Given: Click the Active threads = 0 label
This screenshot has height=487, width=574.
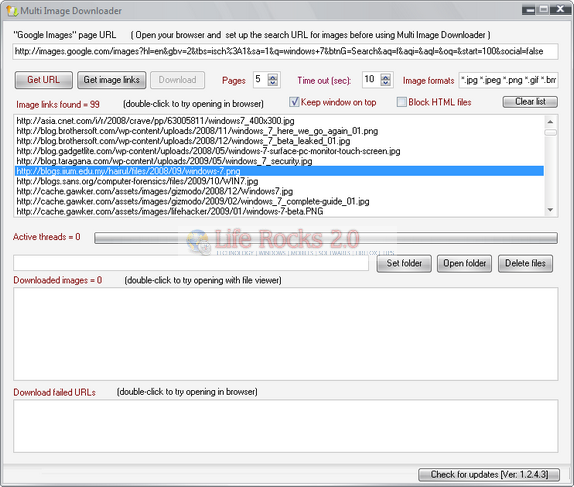Looking at the screenshot, I should point(46,237).
